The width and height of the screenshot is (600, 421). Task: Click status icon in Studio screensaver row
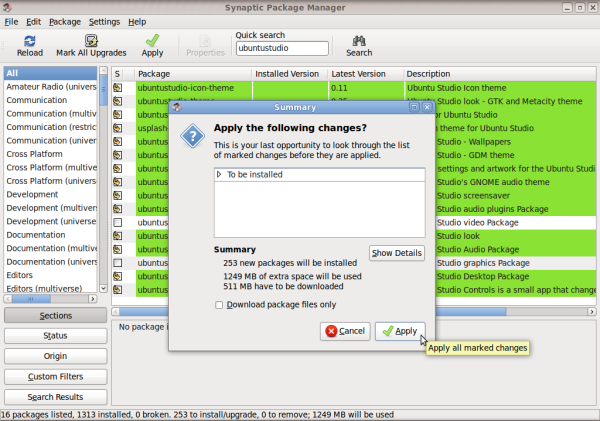coord(117,195)
